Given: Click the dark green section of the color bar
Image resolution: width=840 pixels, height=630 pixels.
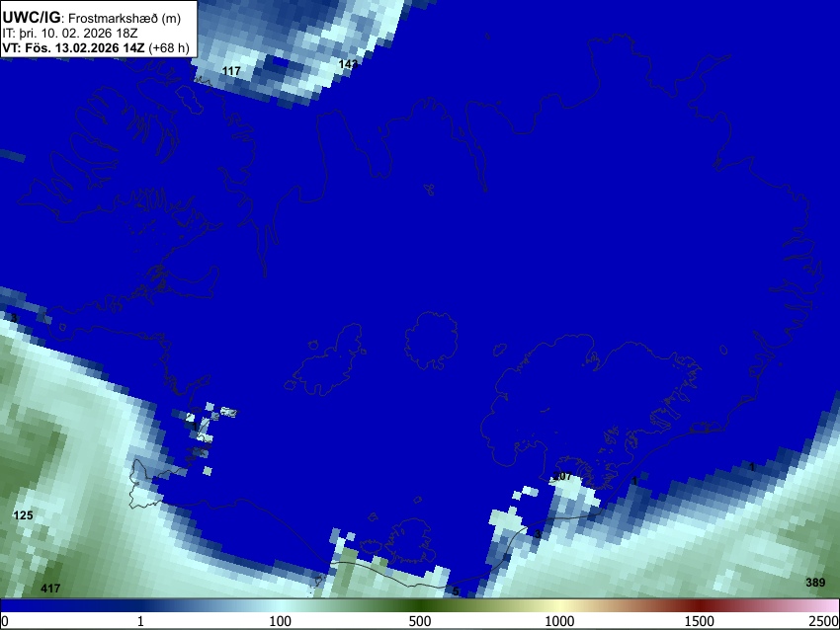Looking at the screenshot, I should point(419,606).
